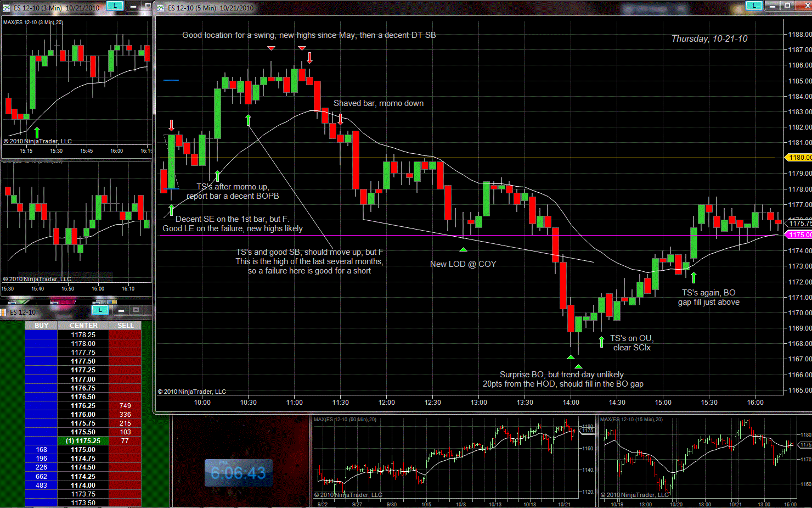Screen dimensions: 812x508
Task: Click the SuperDOM grid icon beside ES 12-10
Action: pos(4,312)
